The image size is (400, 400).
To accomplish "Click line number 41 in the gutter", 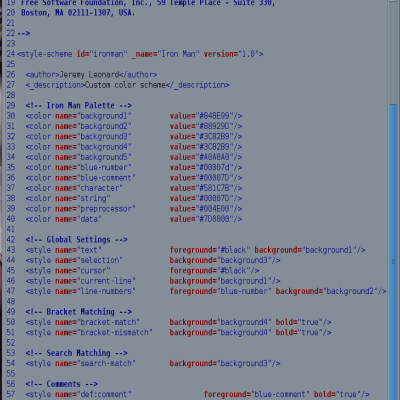I will [11, 230].
